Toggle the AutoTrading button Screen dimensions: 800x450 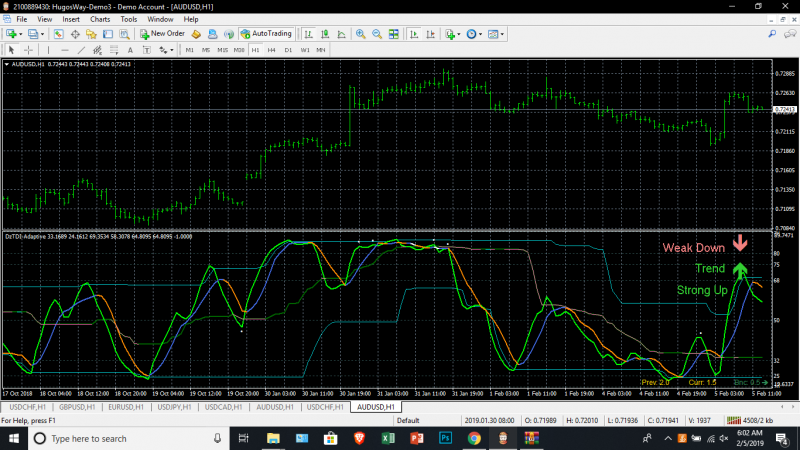click(x=266, y=34)
